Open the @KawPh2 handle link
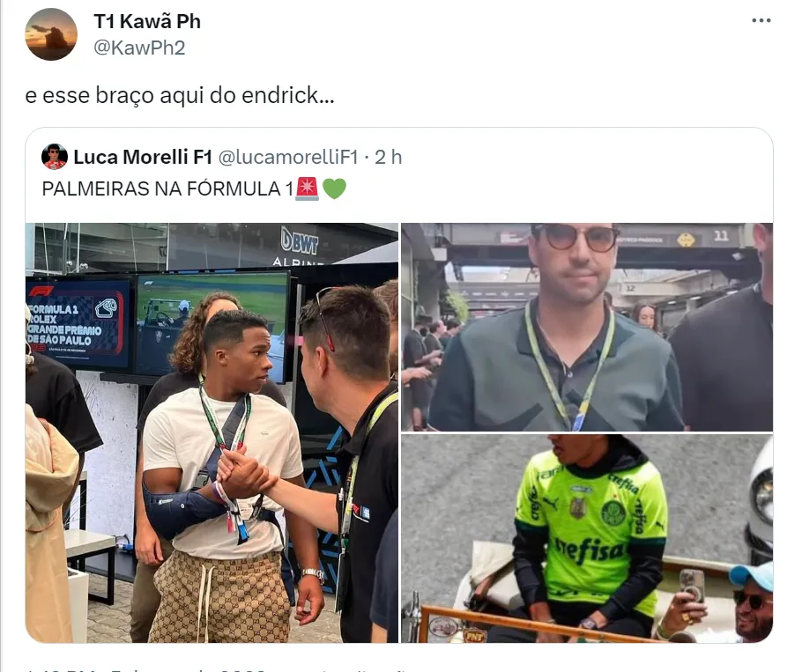 [139, 48]
